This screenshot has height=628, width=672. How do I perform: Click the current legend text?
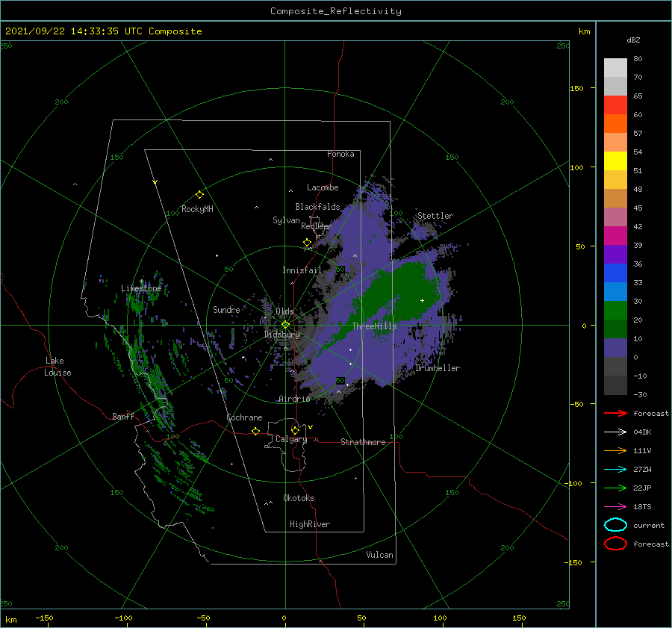tap(649, 526)
